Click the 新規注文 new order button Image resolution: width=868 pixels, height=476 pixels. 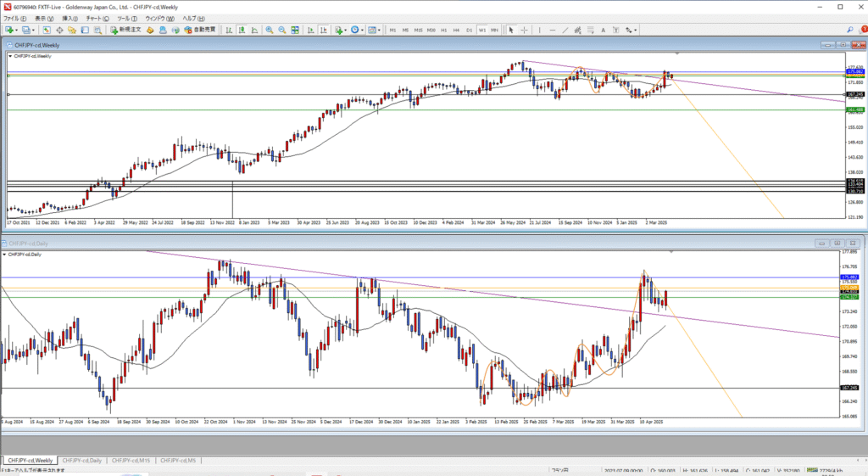point(125,30)
